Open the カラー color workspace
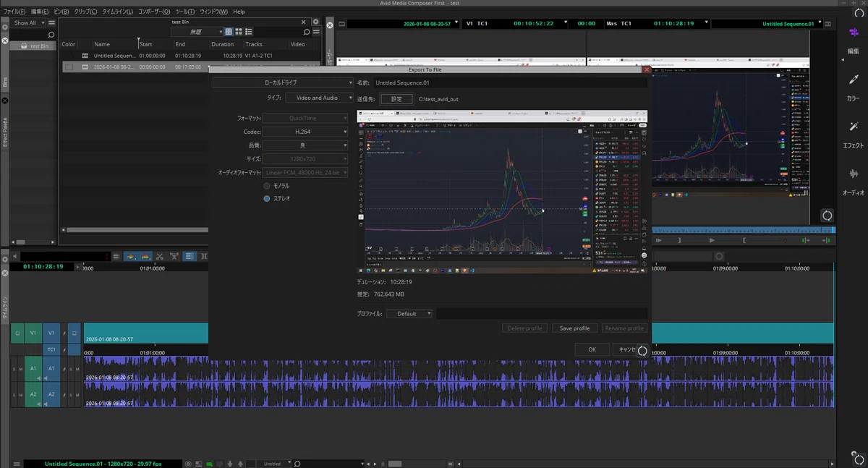The height and width of the screenshot is (468, 868). [853, 87]
